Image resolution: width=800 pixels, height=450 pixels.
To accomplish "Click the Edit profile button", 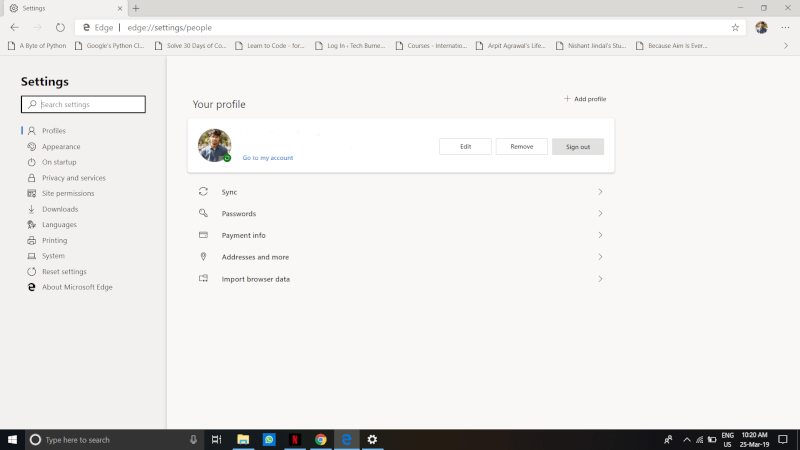I will click(x=465, y=146).
